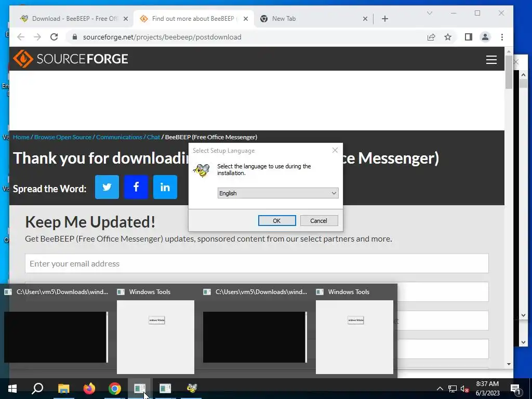Screen dimensions: 532x399
Task: Click page vertical scrollbar thumb
Action: 509,72
